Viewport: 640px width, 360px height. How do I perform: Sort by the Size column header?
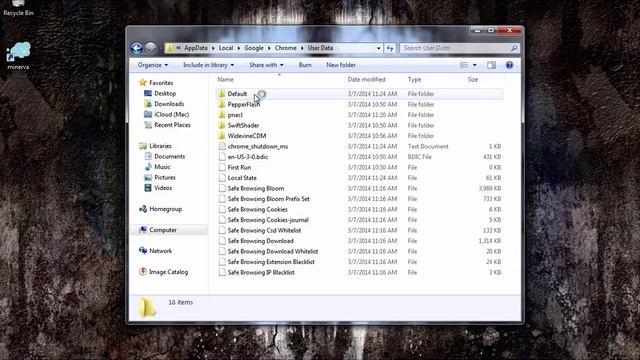(473, 80)
